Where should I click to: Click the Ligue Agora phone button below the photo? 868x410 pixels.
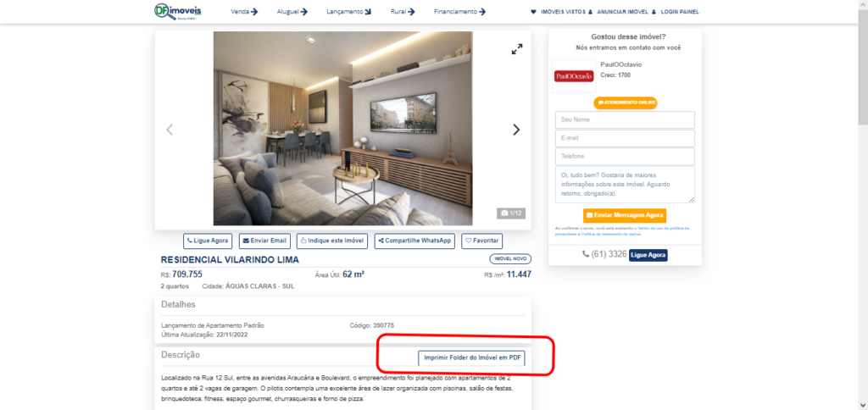pyautogui.click(x=208, y=241)
